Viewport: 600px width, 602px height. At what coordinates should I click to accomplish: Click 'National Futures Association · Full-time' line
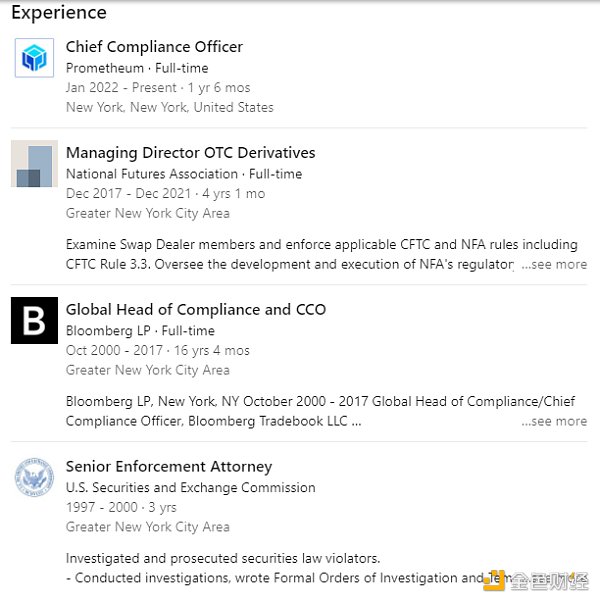(183, 174)
